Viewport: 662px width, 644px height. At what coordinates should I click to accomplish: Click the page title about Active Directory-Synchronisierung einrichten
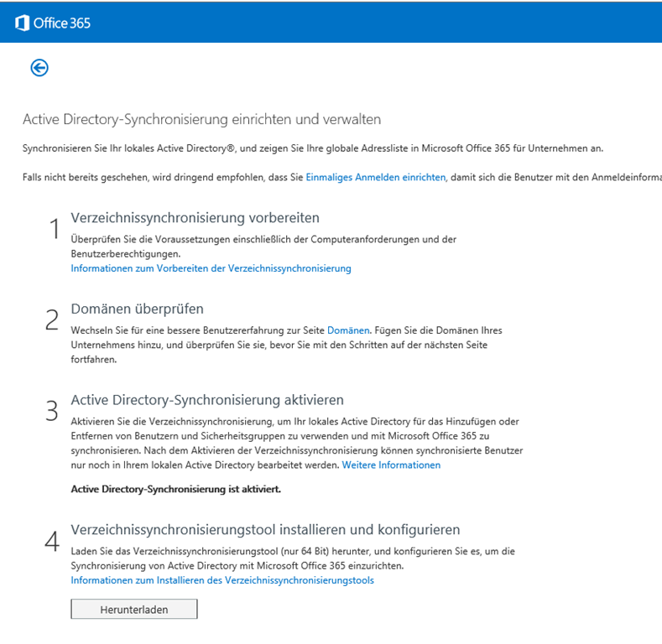pos(201,120)
